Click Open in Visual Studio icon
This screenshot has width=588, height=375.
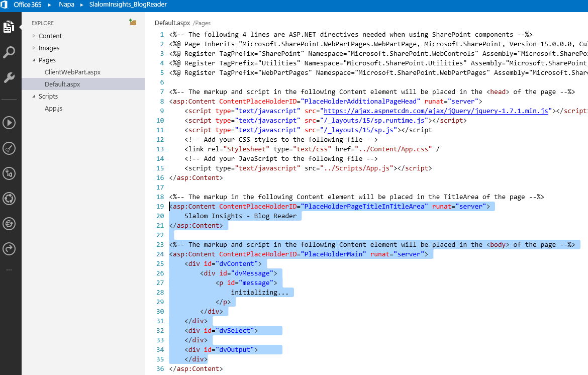(9, 173)
